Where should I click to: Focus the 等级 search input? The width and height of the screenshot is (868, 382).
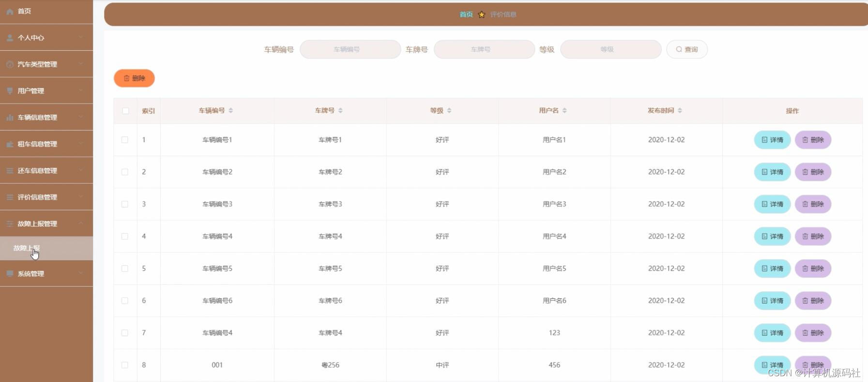(611, 49)
